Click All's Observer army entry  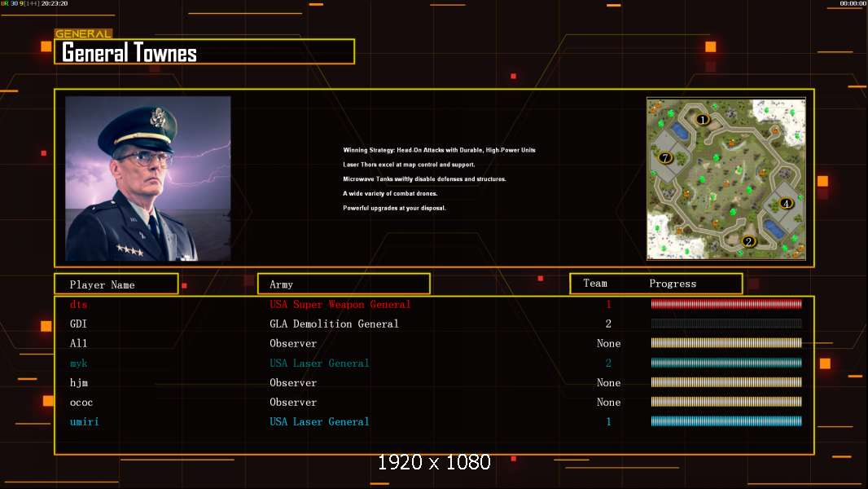pos(293,343)
